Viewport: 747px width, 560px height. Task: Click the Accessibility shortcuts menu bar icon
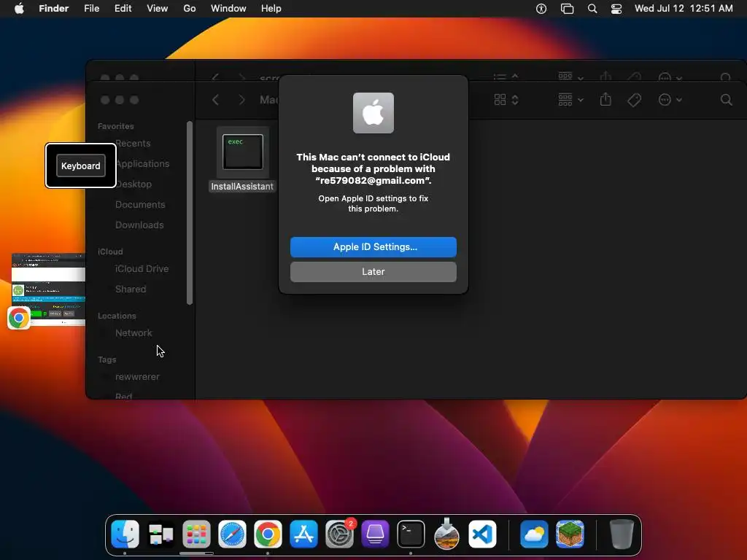click(541, 9)
